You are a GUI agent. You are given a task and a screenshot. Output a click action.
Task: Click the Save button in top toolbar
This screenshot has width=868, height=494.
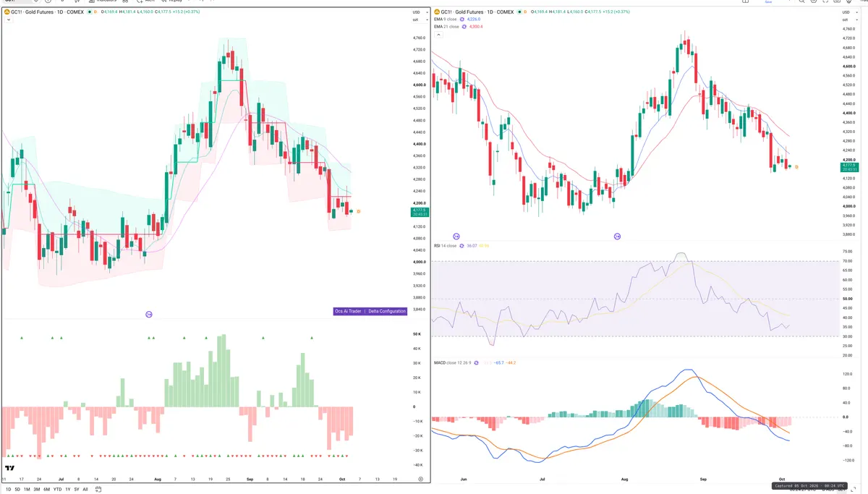[x=769, y=2]
